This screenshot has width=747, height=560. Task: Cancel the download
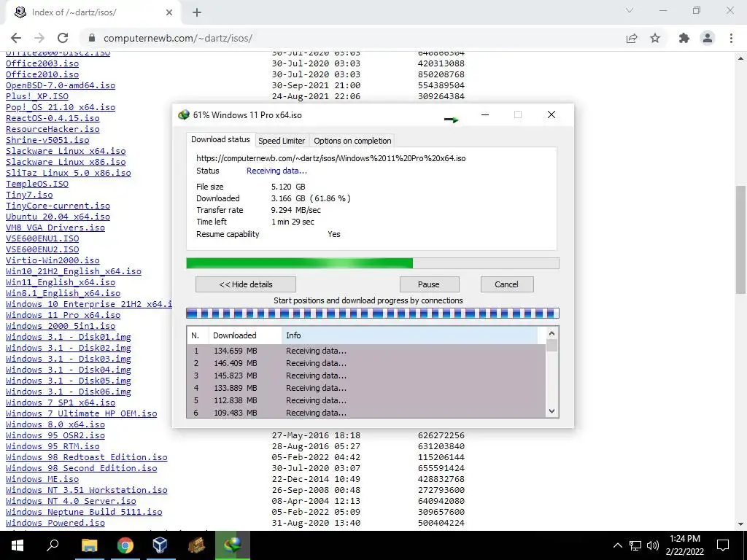coord(507,284)
